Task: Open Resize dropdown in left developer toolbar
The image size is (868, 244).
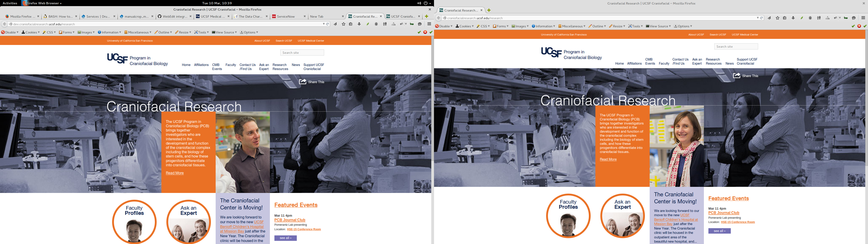Action: (x=183, y=32)
